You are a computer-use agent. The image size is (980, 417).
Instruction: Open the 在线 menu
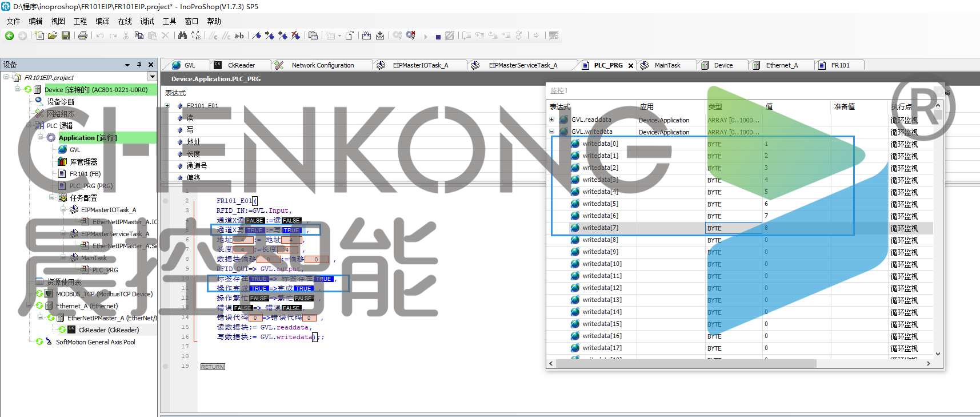pyautogui.click(x=125, y=21)
